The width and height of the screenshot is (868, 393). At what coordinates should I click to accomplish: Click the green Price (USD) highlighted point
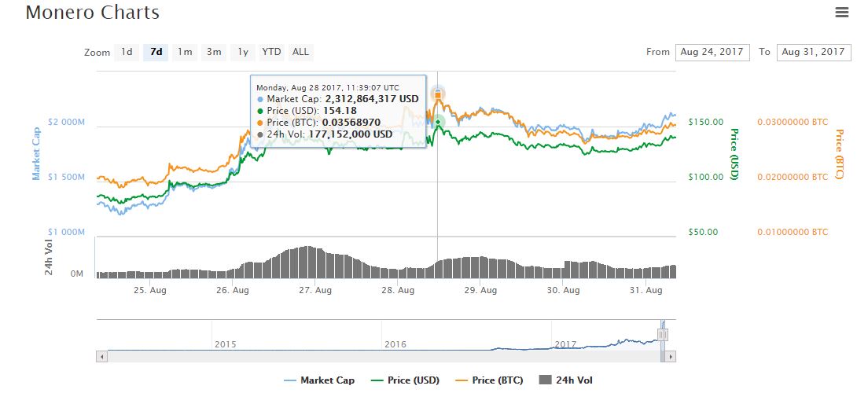(438, 122)
